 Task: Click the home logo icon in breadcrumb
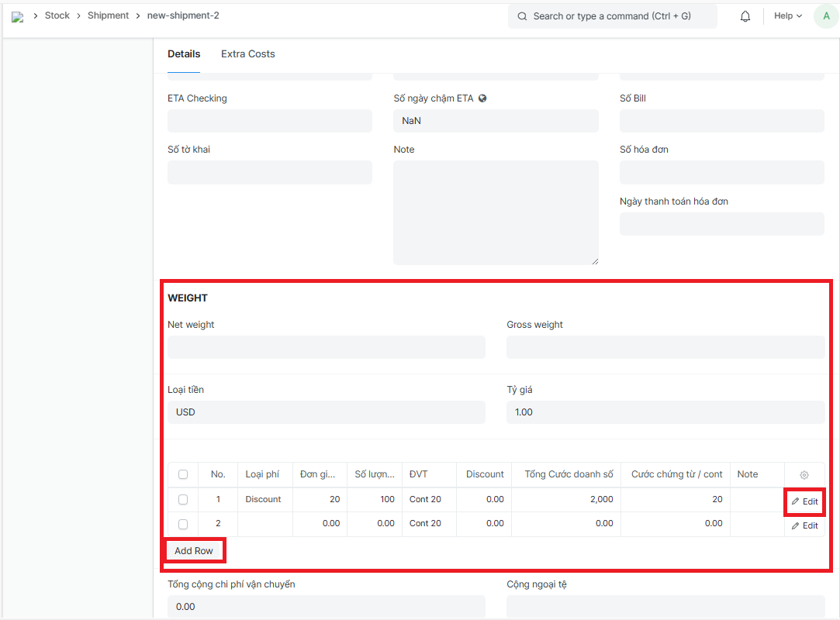(x=17, y=16)
